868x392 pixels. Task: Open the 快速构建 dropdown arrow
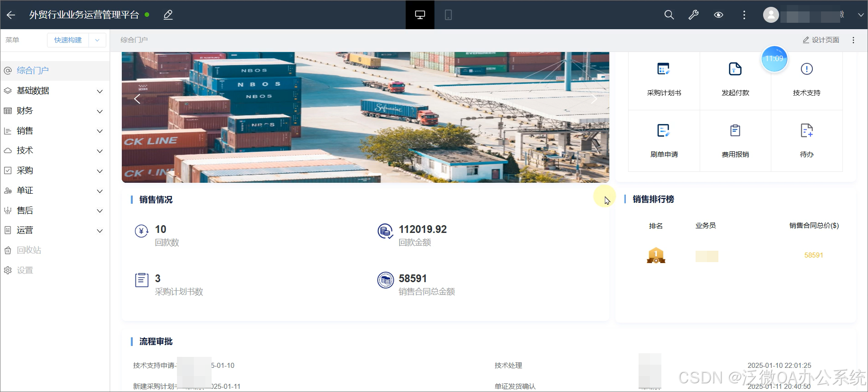click(97, 40)
